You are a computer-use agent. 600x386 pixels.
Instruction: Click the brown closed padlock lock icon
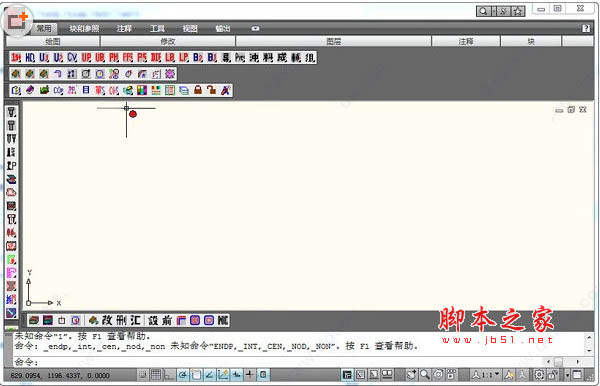(x=198, y=90)
